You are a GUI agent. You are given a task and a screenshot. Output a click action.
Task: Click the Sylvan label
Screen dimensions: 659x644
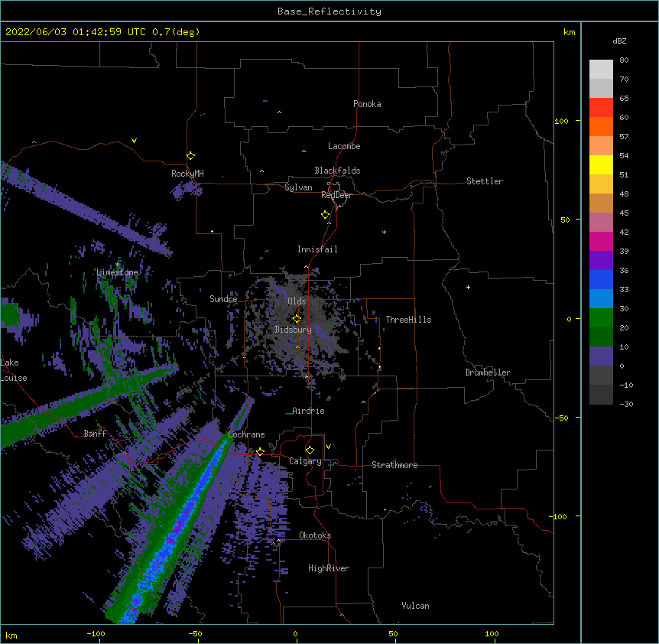(x=298, y=187)
